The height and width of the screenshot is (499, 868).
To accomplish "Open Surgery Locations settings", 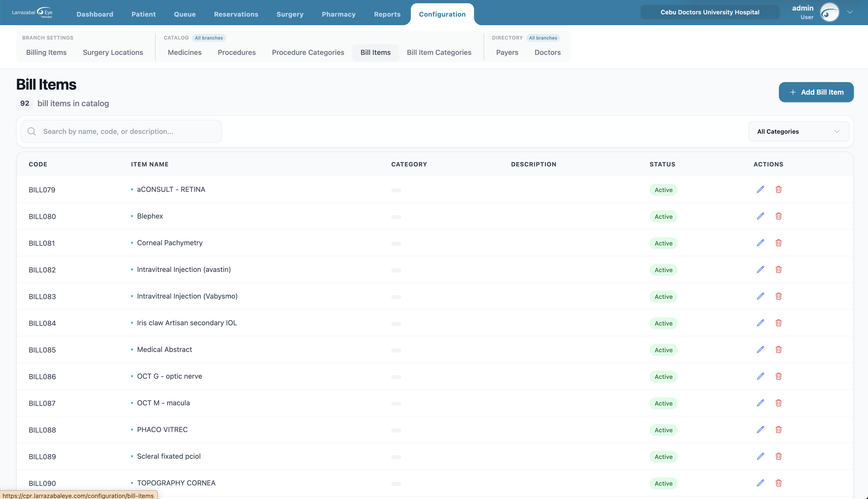I will pos(113,52).
